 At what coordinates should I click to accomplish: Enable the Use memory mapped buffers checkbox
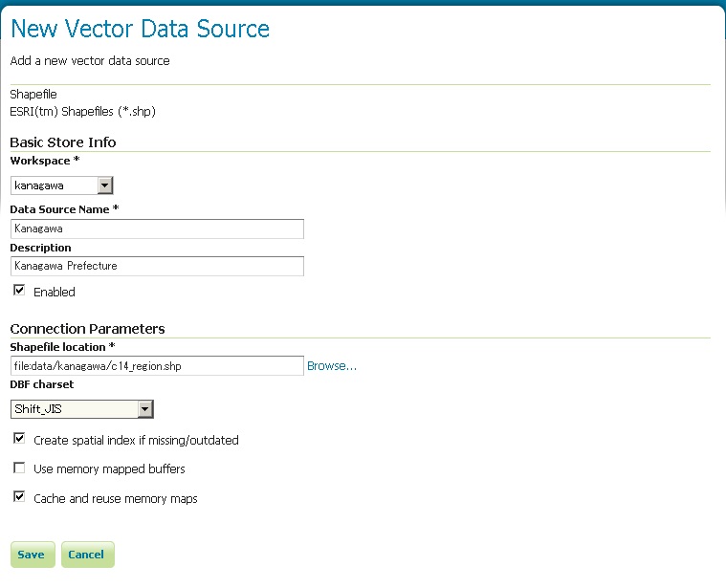19,468
